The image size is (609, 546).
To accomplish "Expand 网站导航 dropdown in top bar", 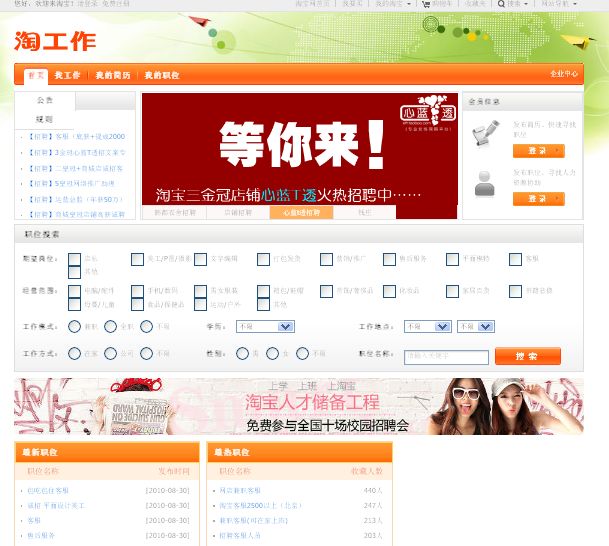I will 559,4.
